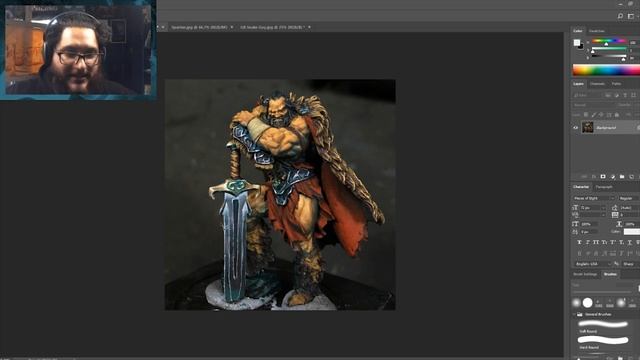
Task: Open the Search icon in the top bar
Action: (620, 16)
